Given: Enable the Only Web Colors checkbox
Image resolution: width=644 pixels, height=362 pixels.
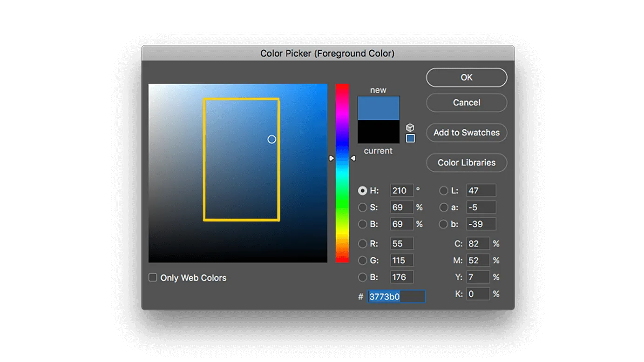Looking at the screenshot, I should click(x=152, y=277).
